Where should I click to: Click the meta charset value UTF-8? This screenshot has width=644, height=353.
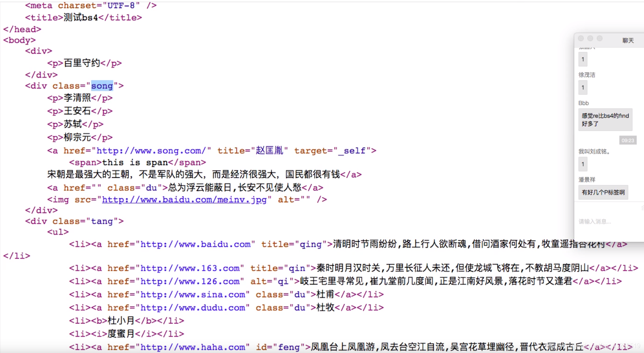tap(121, 5)
